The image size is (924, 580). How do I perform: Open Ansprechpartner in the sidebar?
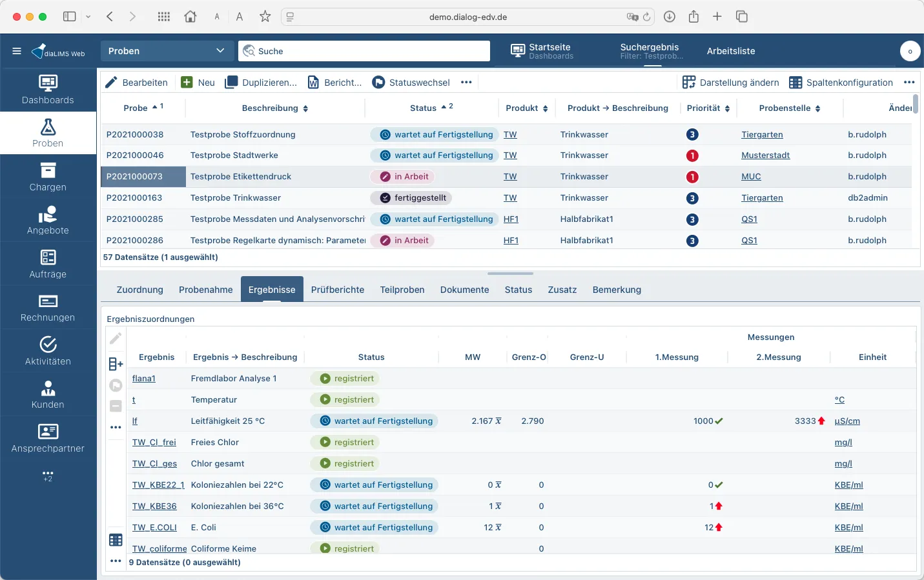point(48,438)
